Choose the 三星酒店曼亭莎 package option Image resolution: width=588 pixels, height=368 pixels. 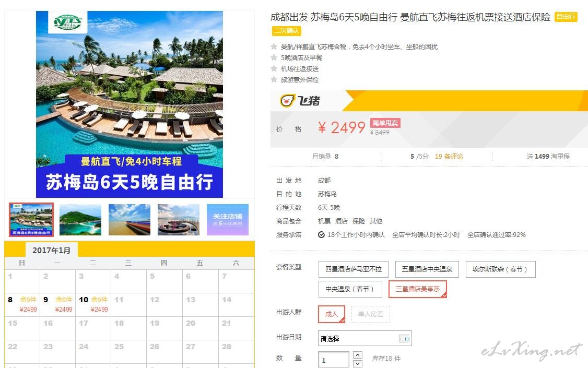418,289
